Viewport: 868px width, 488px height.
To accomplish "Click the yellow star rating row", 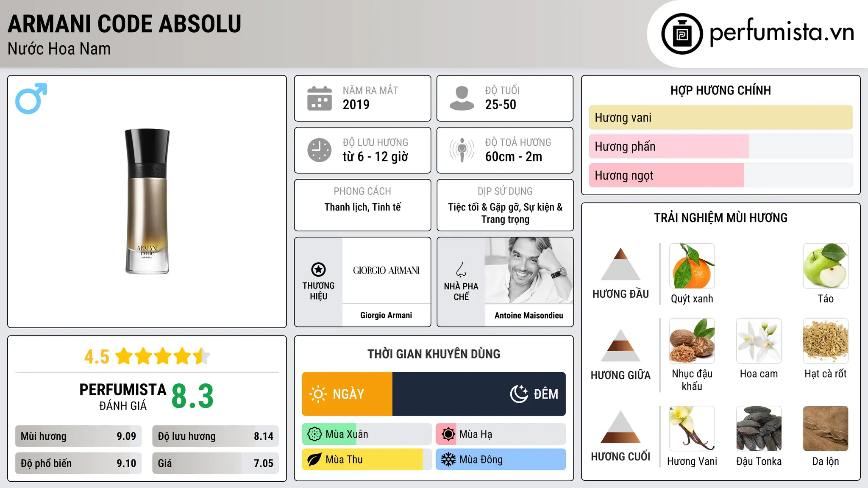I will (x=163, y=356).
